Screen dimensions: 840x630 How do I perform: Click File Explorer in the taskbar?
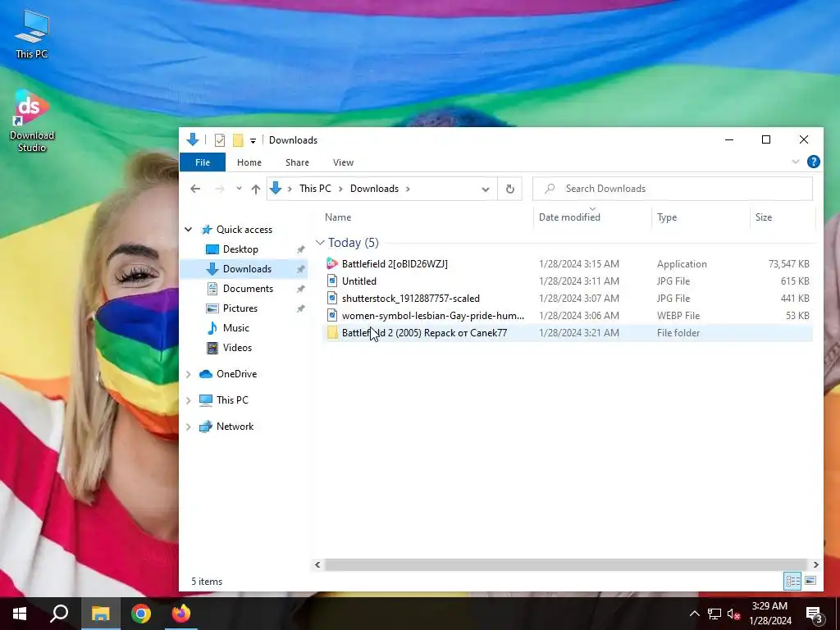100,614
